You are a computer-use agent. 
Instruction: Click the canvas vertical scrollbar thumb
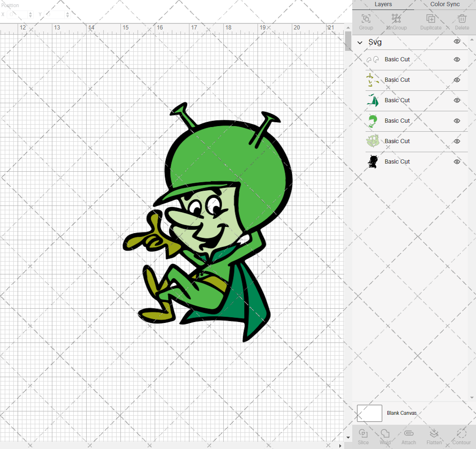pyautogui.click(x=348, y=41)
